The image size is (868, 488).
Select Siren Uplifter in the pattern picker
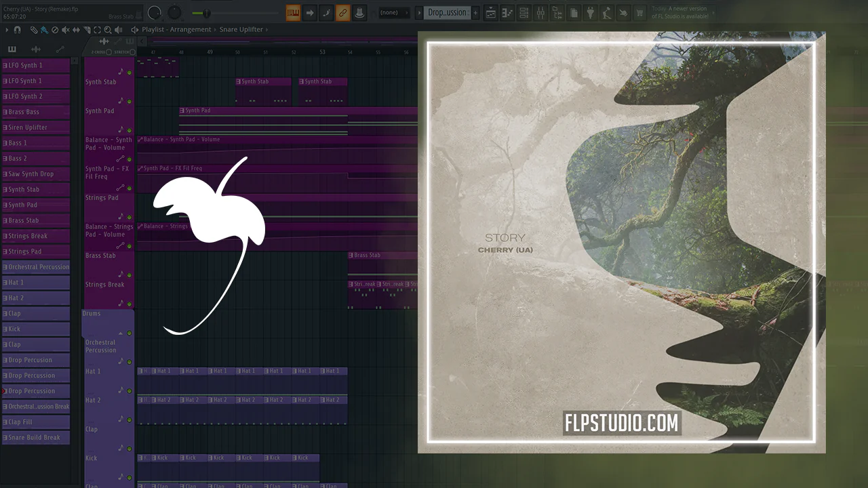(x=36, y=127)
